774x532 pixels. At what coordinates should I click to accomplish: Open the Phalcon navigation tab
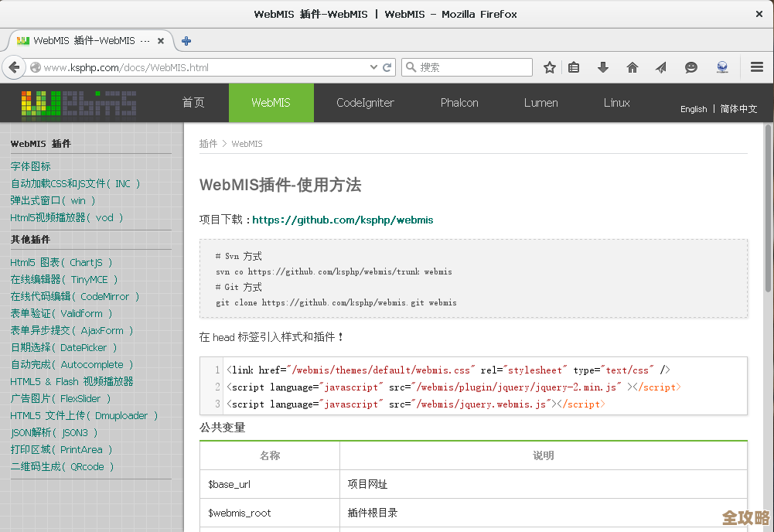[459, 103]
